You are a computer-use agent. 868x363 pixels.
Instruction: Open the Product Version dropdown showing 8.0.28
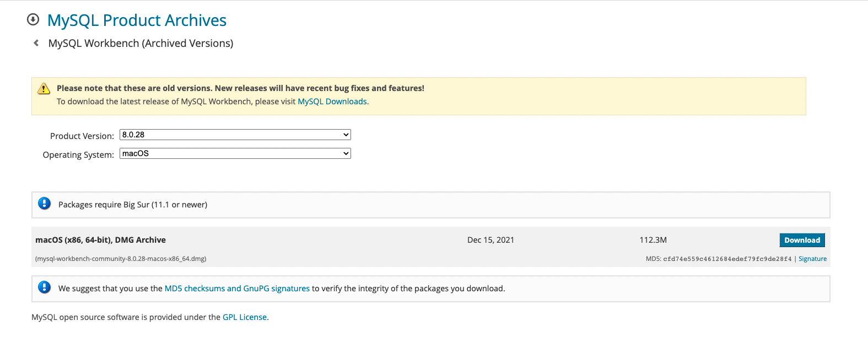[x=235, y=135]
